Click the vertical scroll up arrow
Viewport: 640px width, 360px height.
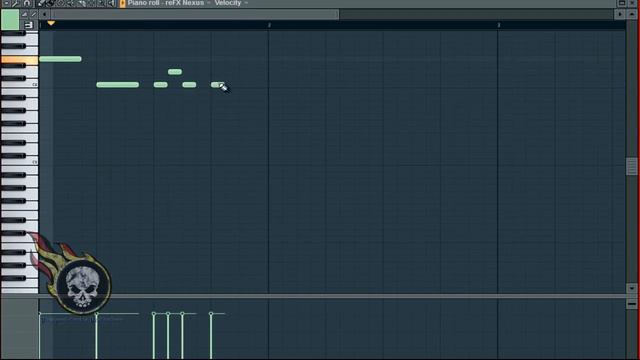tap(632, 14)
